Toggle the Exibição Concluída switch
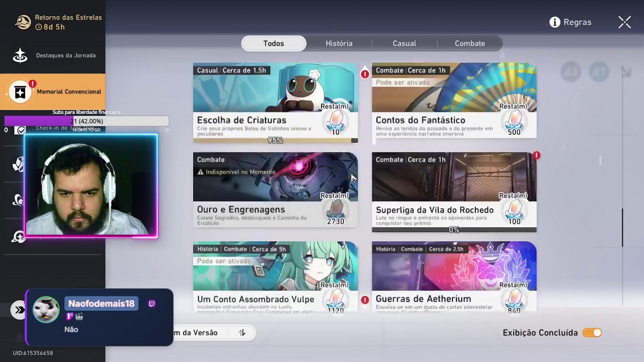This screenshot has width=644, height=362. tap(592, 333)
